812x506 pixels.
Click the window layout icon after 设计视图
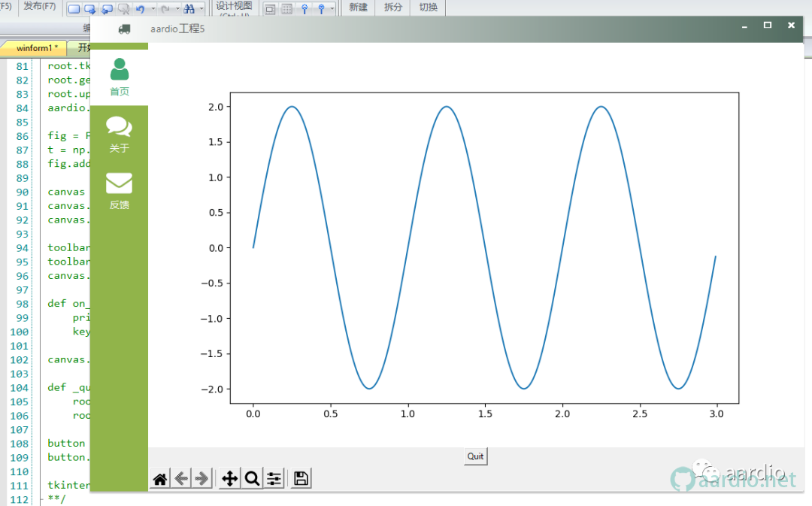tap(270, 9)
